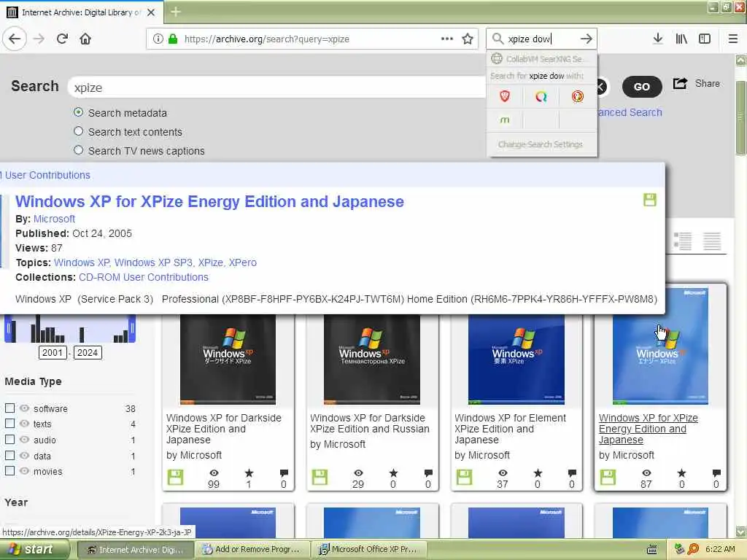
Task: Submit search with the arrow button
Action: pos(587,39)
